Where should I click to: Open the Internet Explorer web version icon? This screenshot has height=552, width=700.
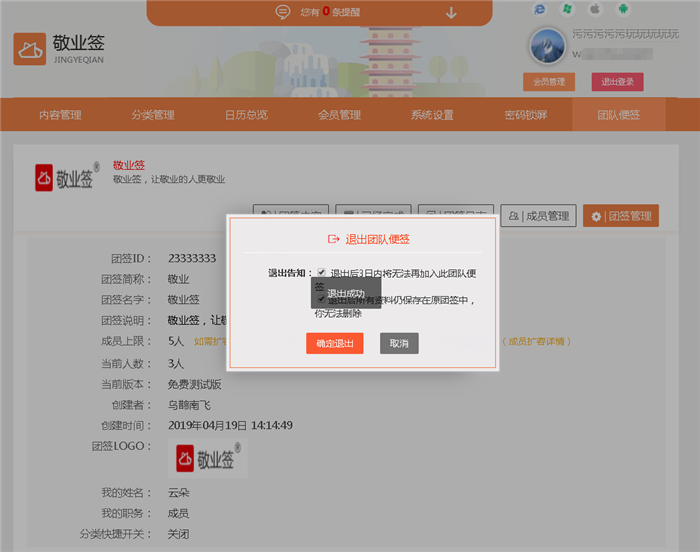(x=540, y=9)
